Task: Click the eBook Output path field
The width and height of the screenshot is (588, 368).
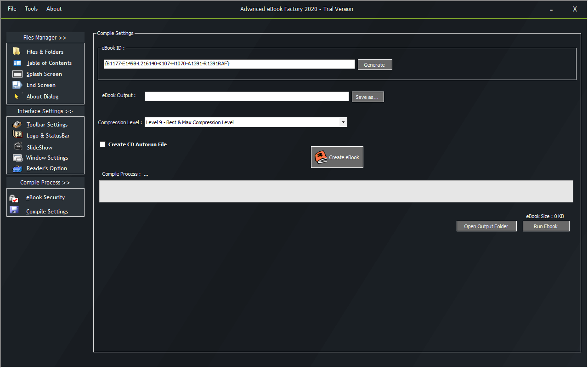Action: [247, 97]
